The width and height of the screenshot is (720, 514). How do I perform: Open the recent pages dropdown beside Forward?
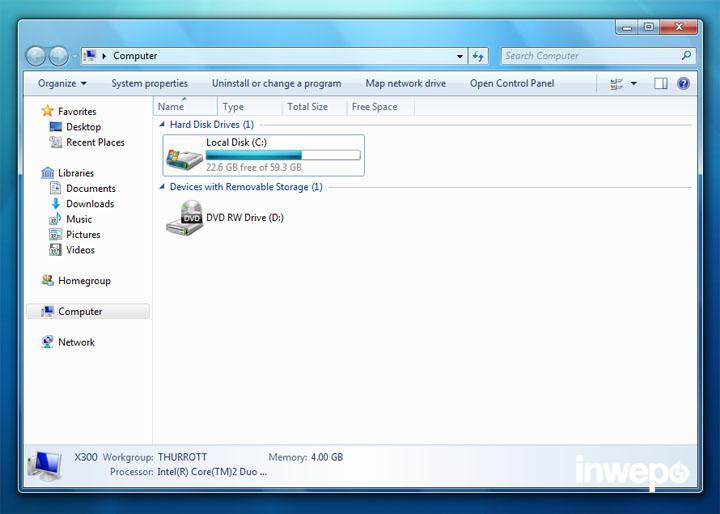click(x=74, y=56)
